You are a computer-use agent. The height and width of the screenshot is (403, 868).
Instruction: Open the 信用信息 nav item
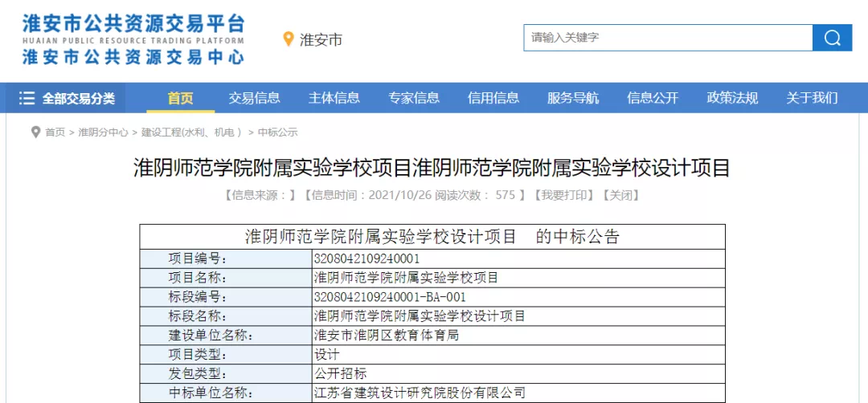[x=493, y=99]
